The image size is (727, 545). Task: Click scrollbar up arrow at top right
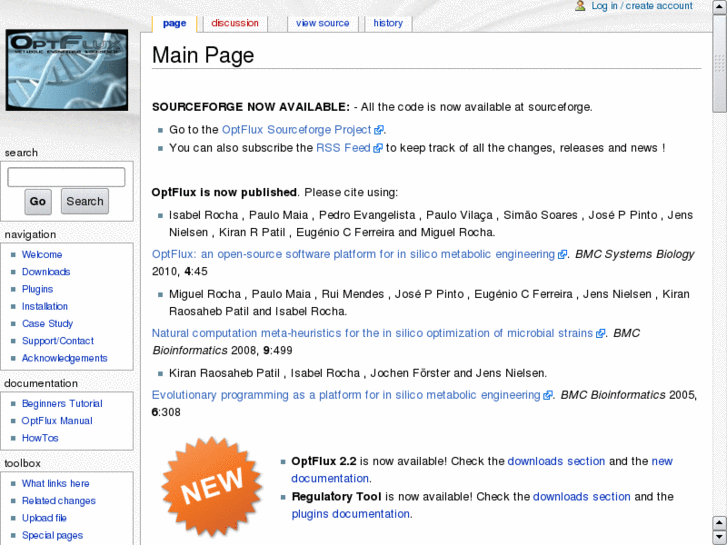pos(720,7)
